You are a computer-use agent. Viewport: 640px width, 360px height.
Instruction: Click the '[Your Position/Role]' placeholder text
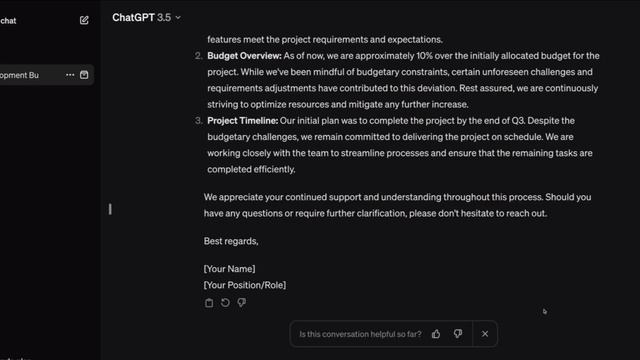(x=245, y=285)
